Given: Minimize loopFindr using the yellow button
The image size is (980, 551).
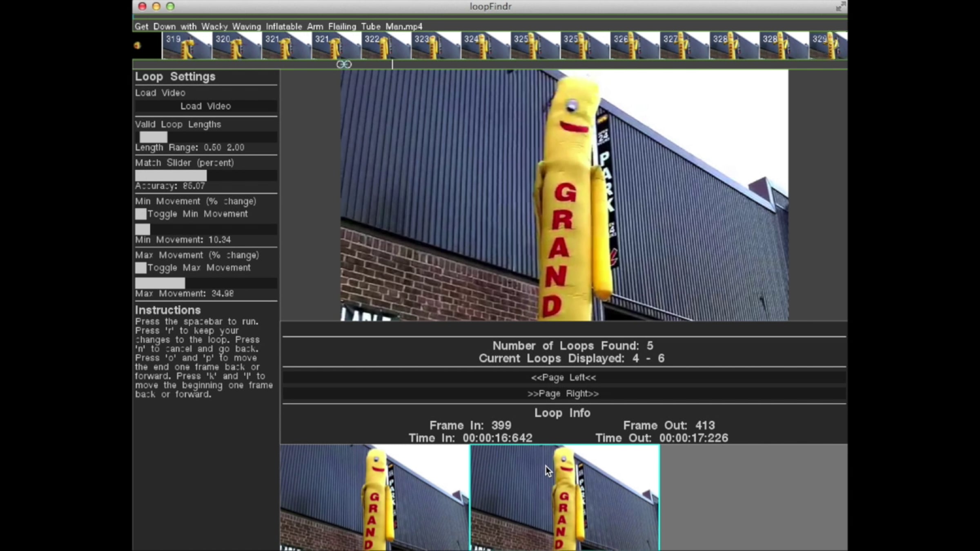Looking at the screenshot, I should click(x=156, y=7).
